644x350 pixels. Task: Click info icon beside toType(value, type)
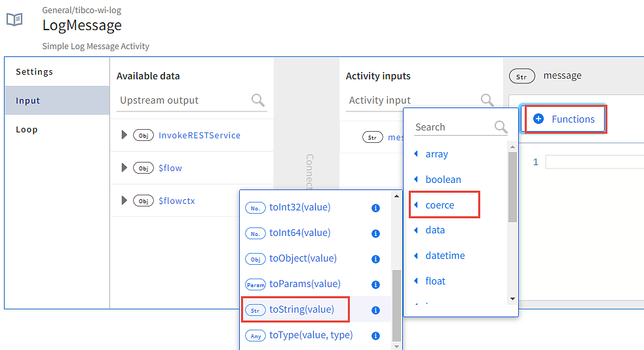[376, 336]
